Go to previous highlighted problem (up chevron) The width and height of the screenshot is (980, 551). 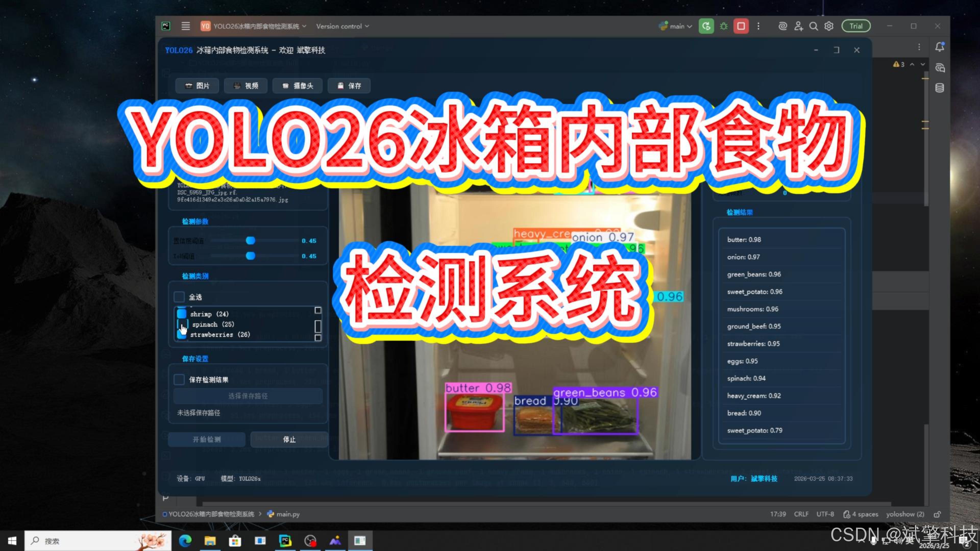pos(912,64)
